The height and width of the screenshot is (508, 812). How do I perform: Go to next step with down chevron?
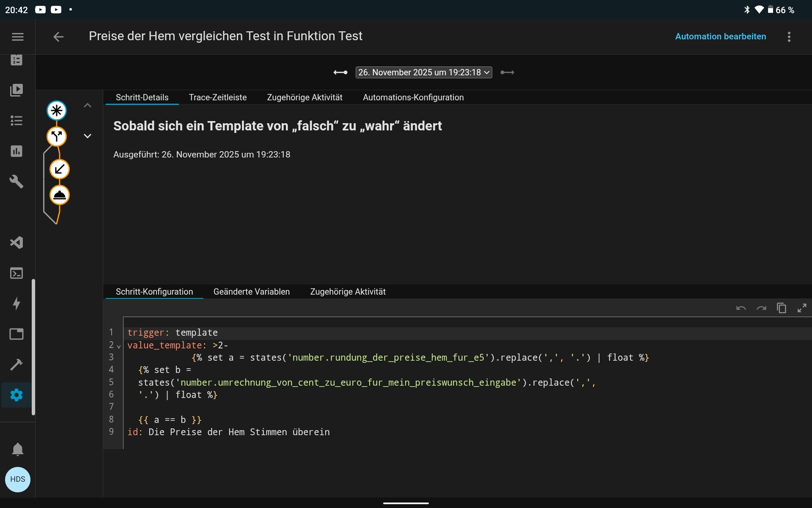88,136
